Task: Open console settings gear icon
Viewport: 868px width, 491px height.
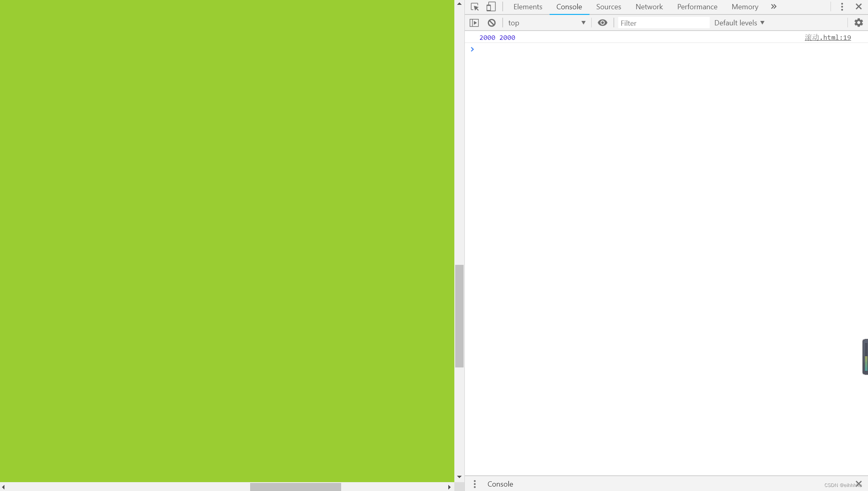Action: [x=858, y=23]
